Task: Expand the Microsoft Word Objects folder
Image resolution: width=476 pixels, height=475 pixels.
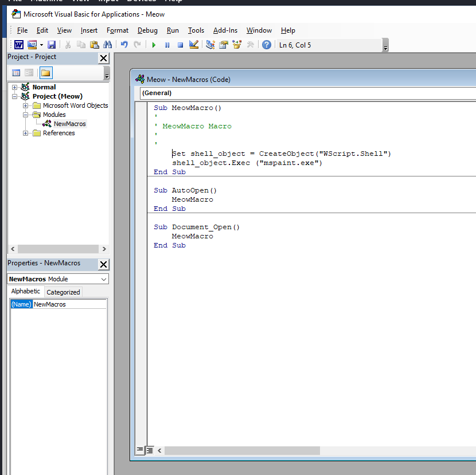Action: point(25,105)
